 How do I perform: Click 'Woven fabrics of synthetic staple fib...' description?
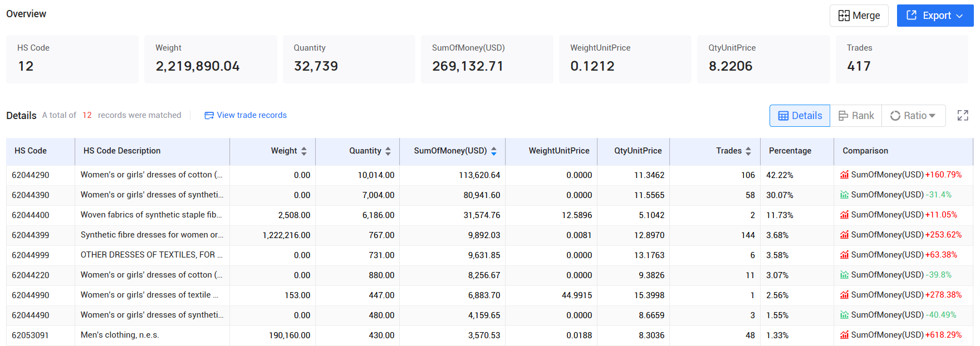coord(151,215)
